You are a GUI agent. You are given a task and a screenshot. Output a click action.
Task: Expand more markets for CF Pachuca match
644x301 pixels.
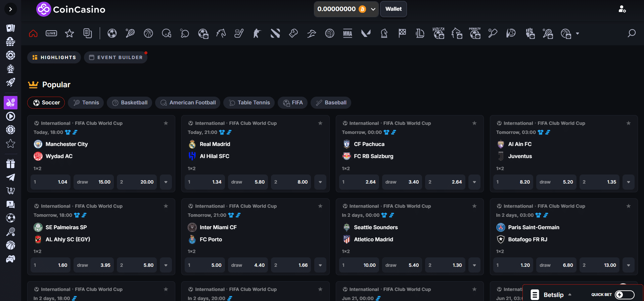click(x=474, y=182)
